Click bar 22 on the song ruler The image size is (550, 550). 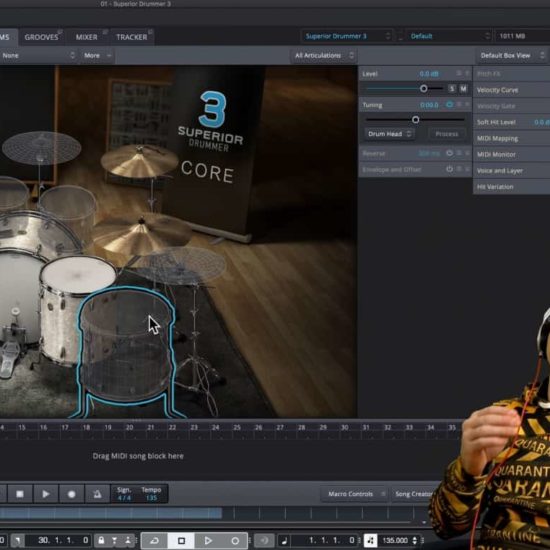click(x=172, y=427)
